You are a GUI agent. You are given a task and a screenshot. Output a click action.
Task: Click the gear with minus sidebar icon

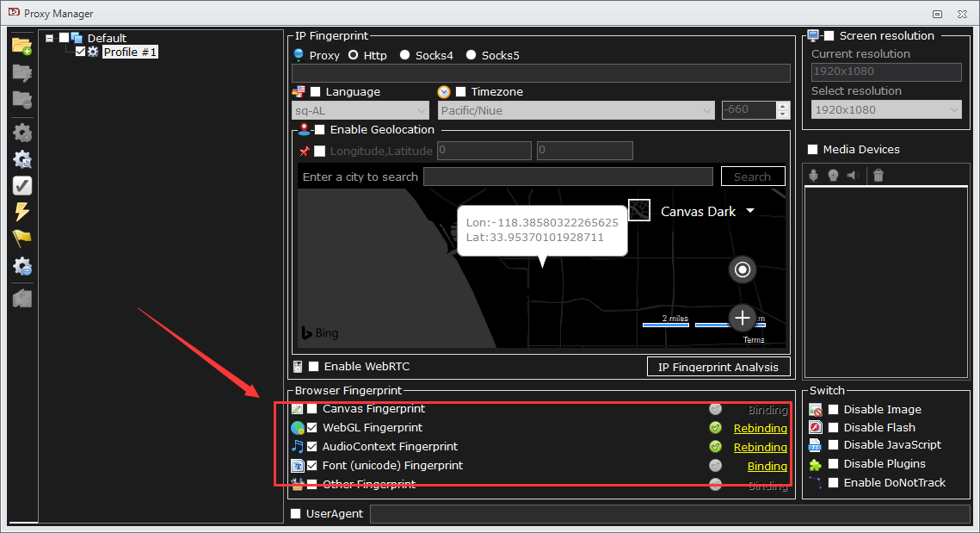point(22,266)
